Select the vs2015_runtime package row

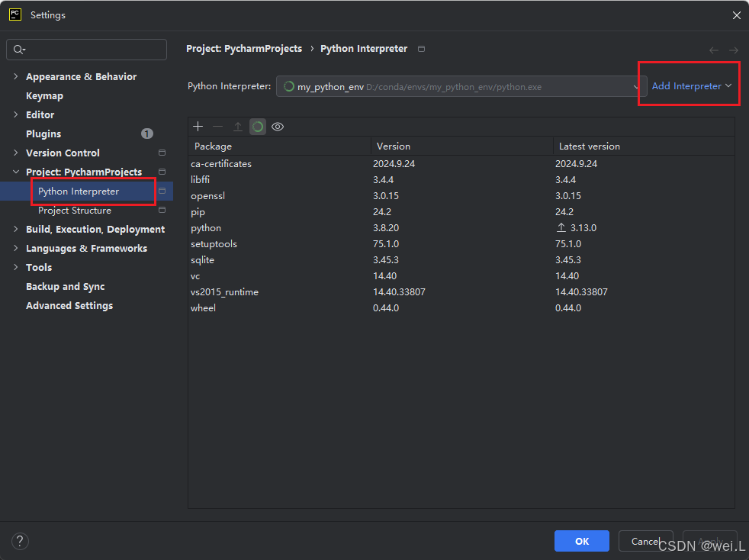(461, 292)
